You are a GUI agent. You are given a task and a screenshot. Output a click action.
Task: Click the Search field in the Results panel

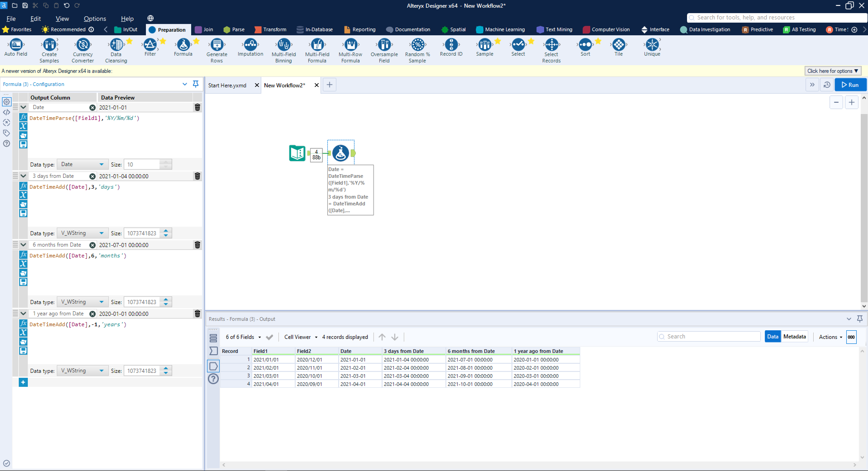709,336
